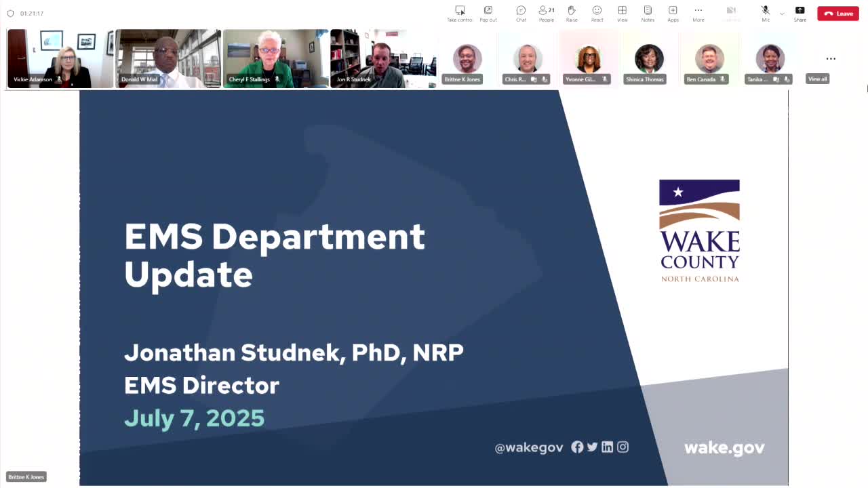
Task: Click View all participants button
Action: coord(817,79)
